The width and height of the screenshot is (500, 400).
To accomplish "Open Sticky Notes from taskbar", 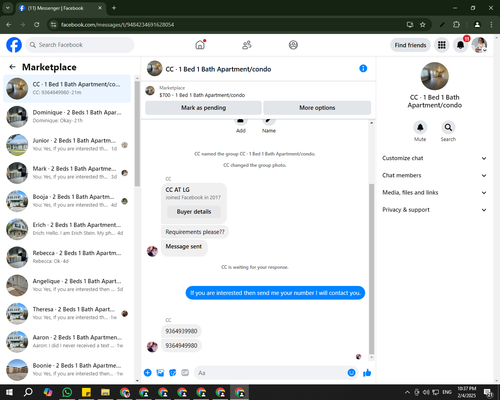I will click(86, 392).
